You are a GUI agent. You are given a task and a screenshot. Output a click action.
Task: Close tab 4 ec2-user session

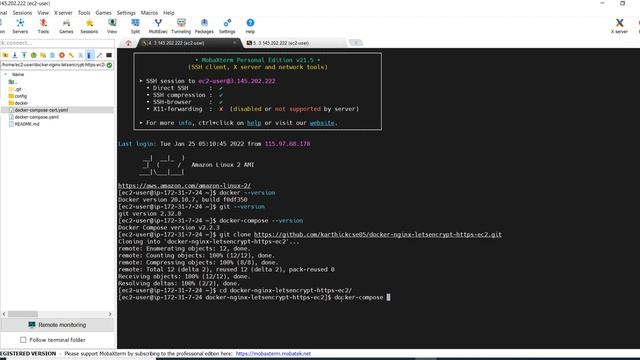point(235,43)
